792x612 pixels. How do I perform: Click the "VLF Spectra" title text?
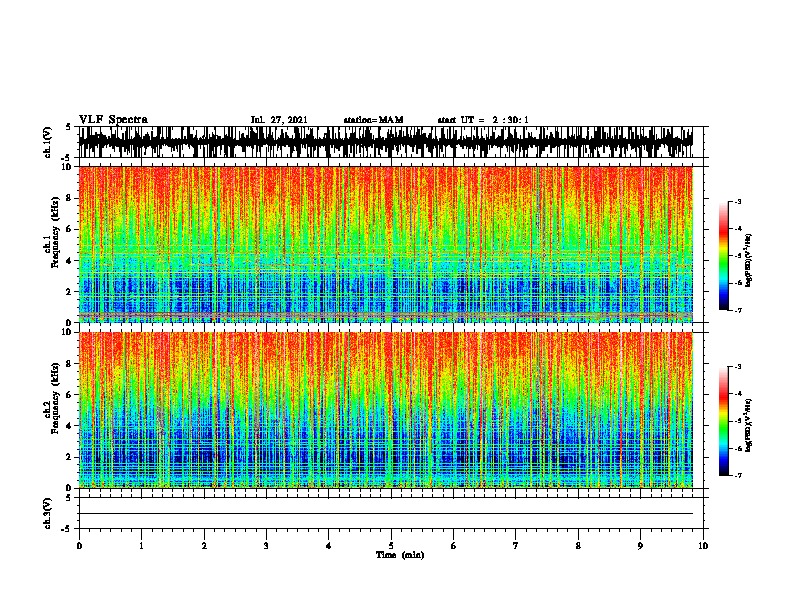pos(113,120)
